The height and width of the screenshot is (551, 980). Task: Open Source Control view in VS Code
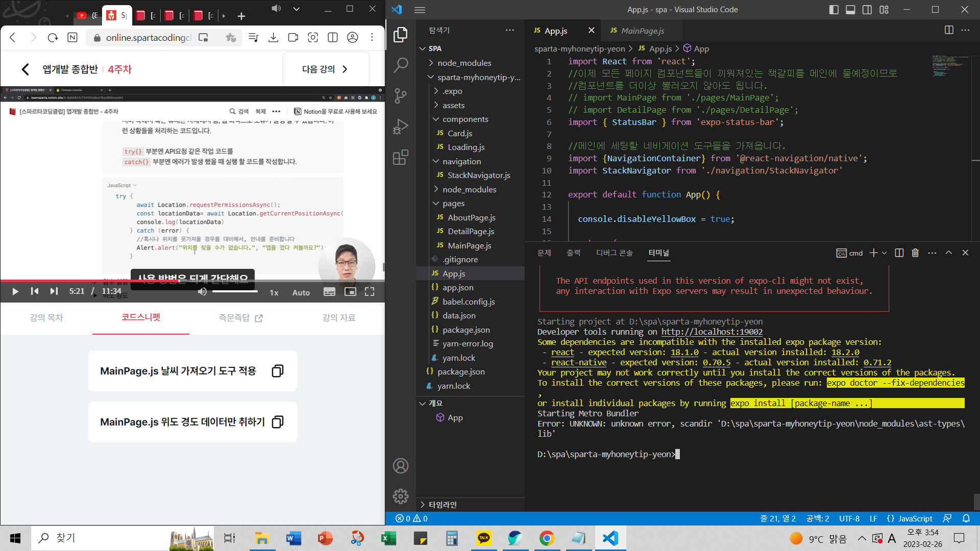click(401, 95)
